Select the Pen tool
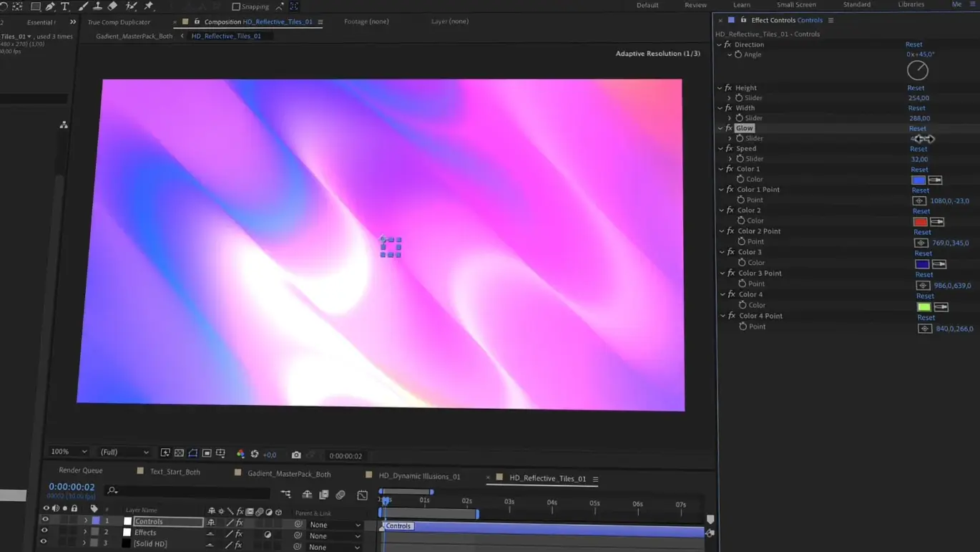The image size is (980, 552). [50, 6]
